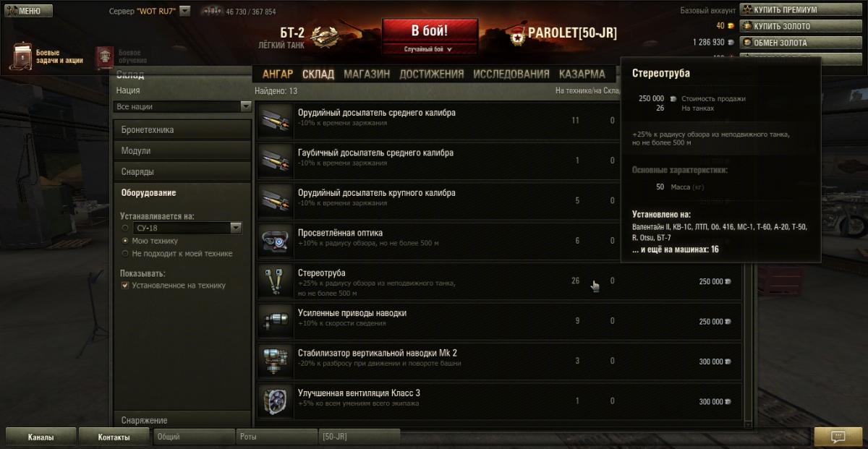Open the server WOT RU7 dropdown arrow
The image size is (868, 449).
pyautogui.click(x=184, y=11)
